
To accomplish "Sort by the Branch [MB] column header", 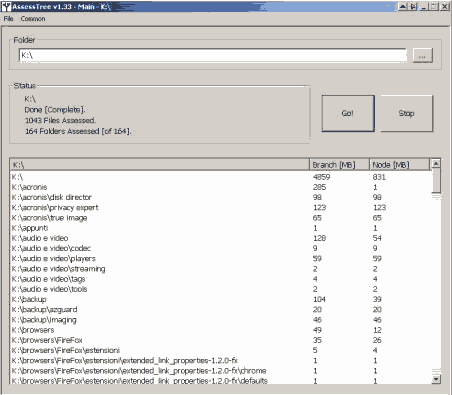I will tap(339, 165).
